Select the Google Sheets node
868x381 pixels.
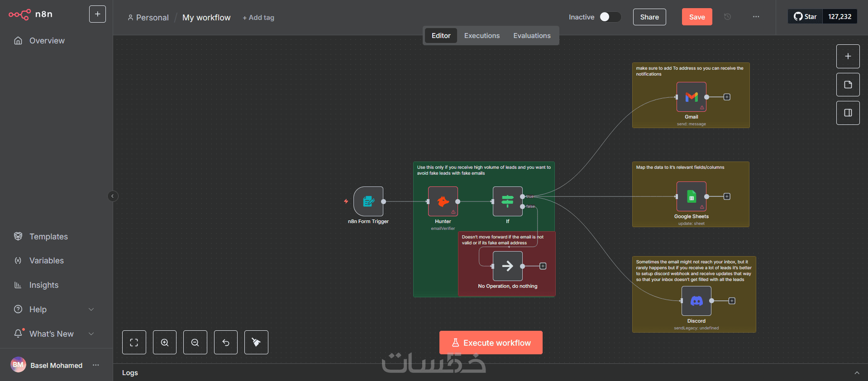tap(692, 196)
